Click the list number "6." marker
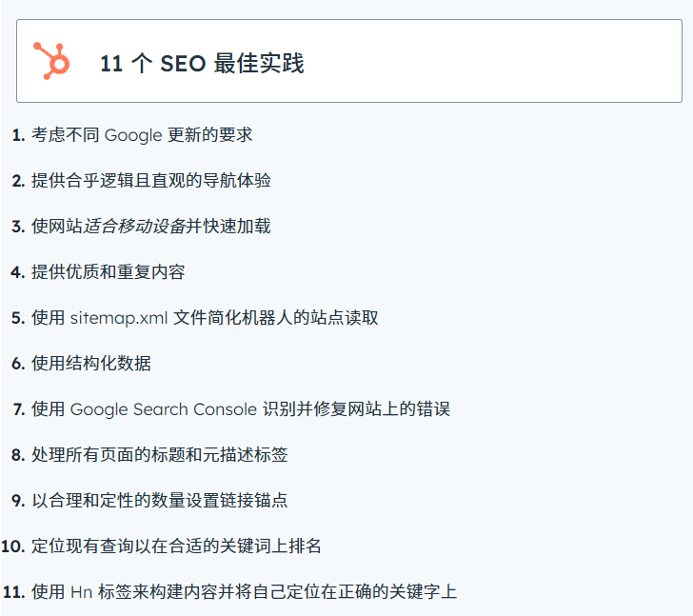693x616 pixels. pyautogui.click(x=18, y=364)
